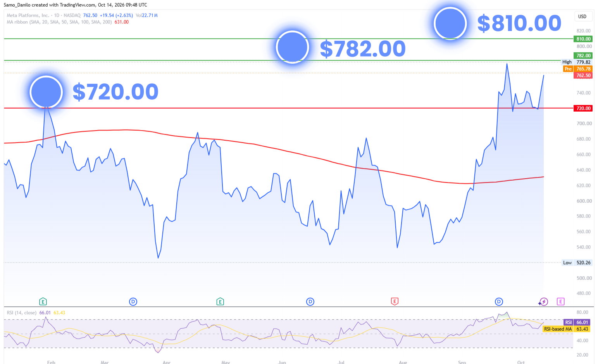Click the orange Pre 765.78 price tag
The height and width of the screenshot is (364, 598).
point(577,69)
